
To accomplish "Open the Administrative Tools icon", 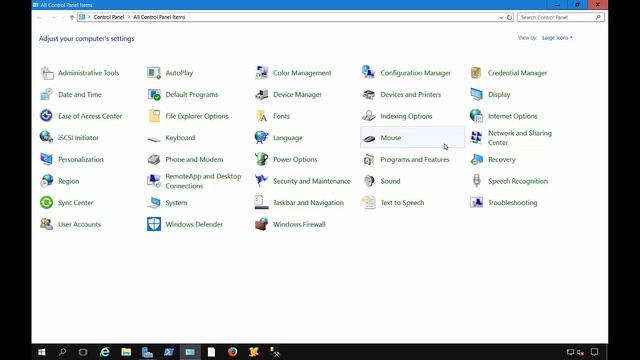I will tap(47, 73).
